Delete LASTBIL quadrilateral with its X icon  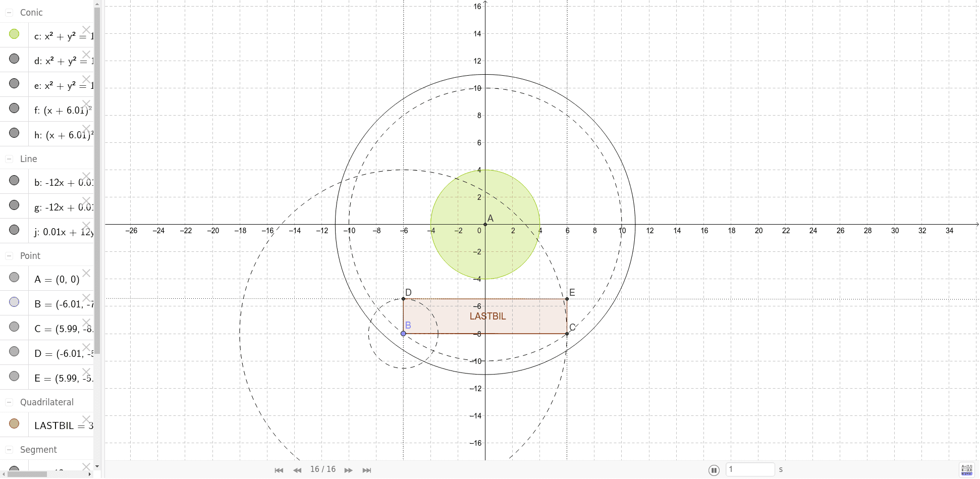(x=86, y=419)
